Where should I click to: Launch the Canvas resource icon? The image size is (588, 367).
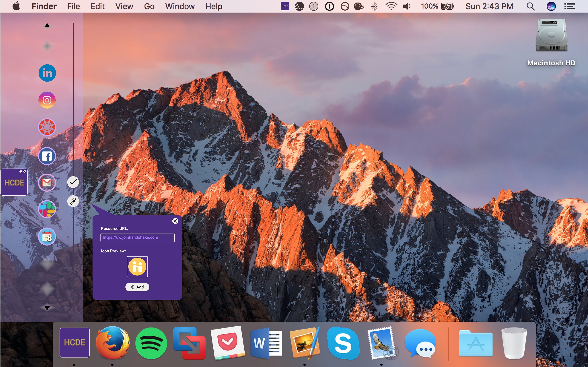click(47, 127)
